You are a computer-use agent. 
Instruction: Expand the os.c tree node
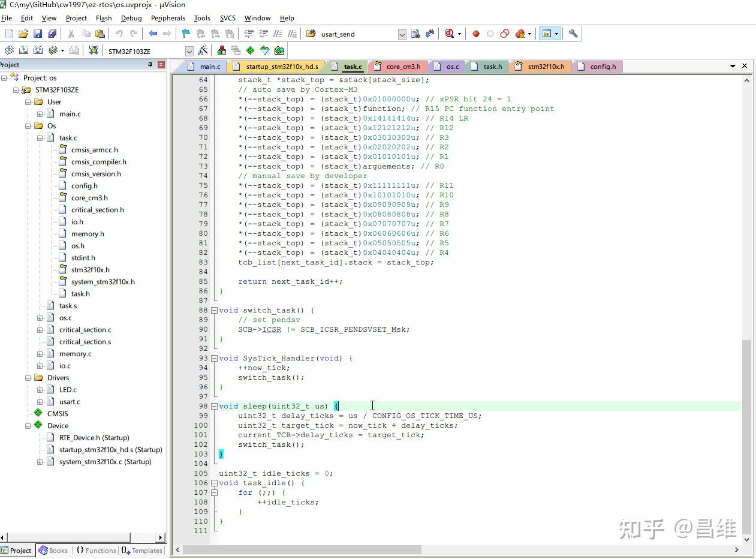click(40, 318)
